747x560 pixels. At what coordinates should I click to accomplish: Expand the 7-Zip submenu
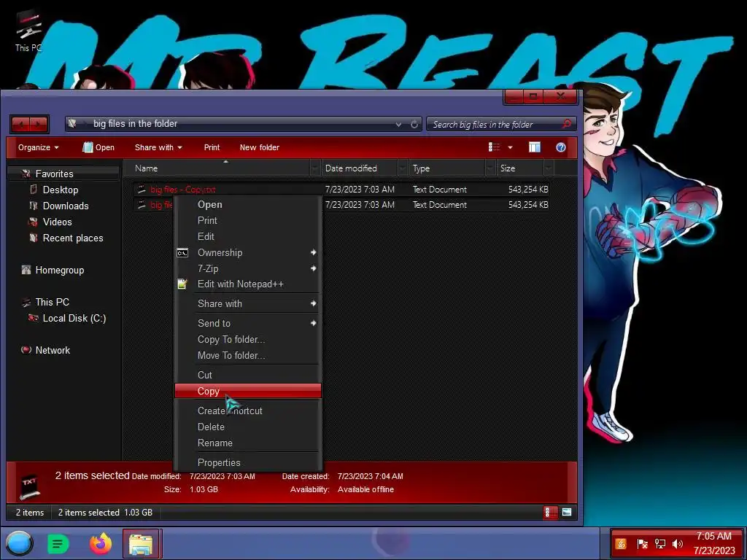click(x=248, y=268)
